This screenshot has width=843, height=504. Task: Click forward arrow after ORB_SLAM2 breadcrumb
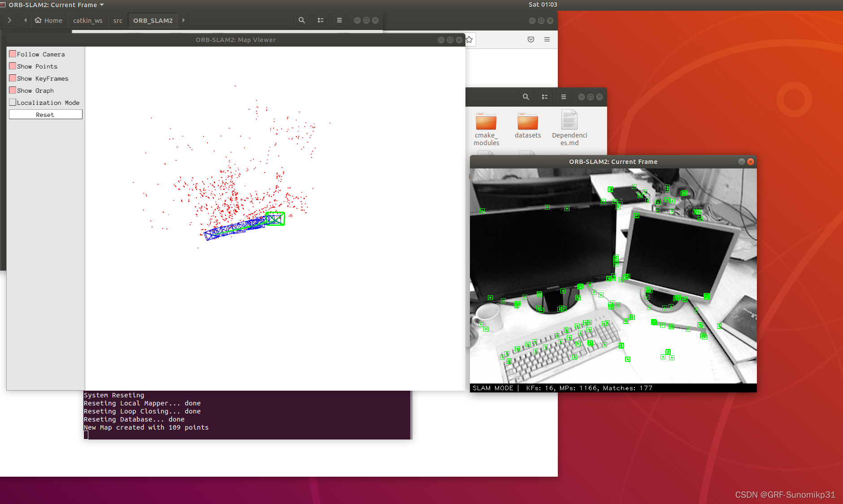coord(183,20)
